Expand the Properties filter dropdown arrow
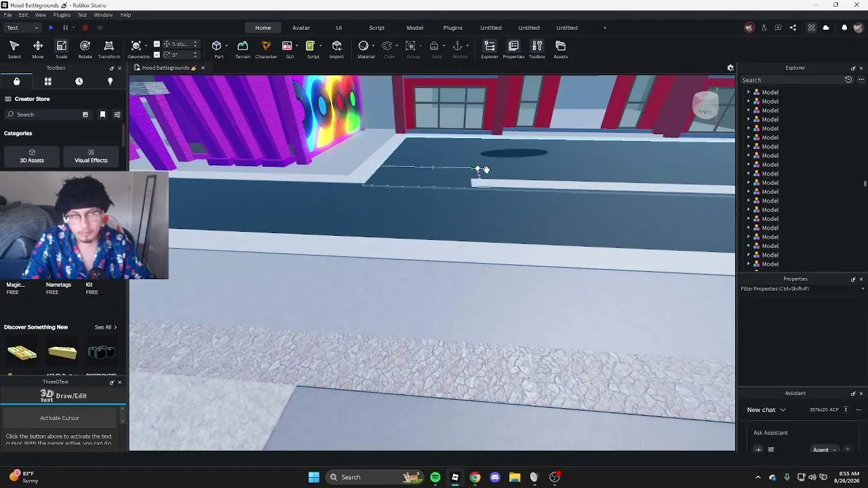868x488 pixels. coord(863,289)
